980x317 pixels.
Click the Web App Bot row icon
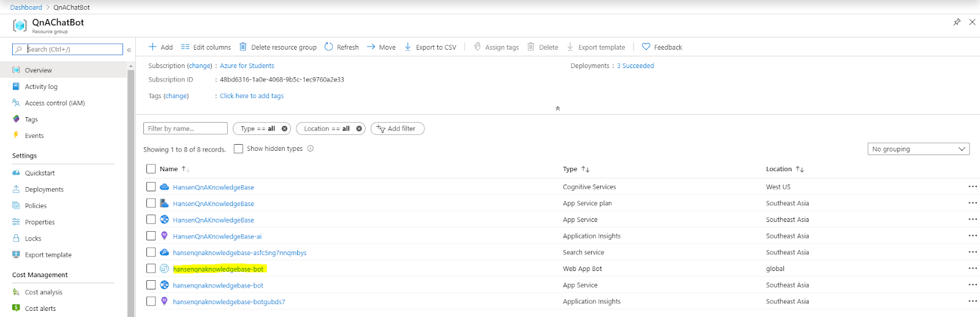164,269
